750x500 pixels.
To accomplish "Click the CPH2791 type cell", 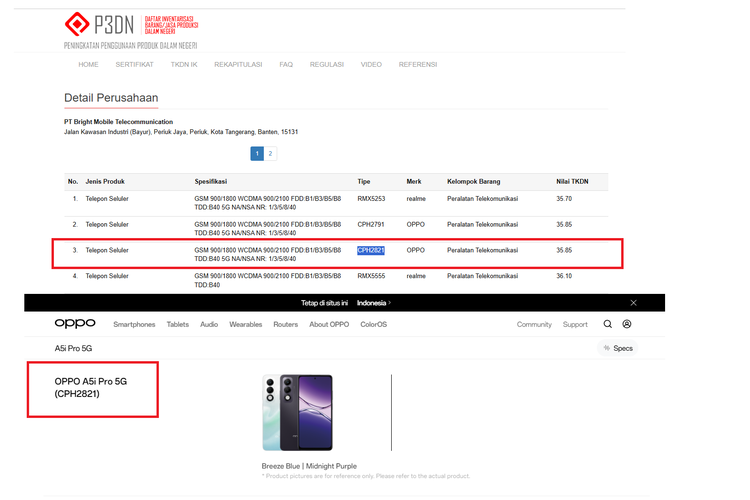I will (371, 224).
